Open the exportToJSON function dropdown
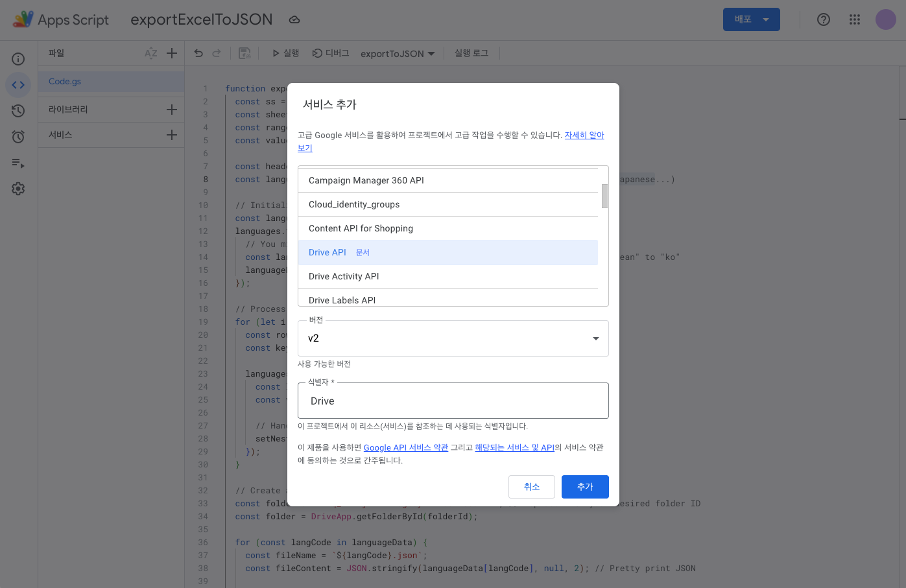906x588 pixels. coord(398,54)
